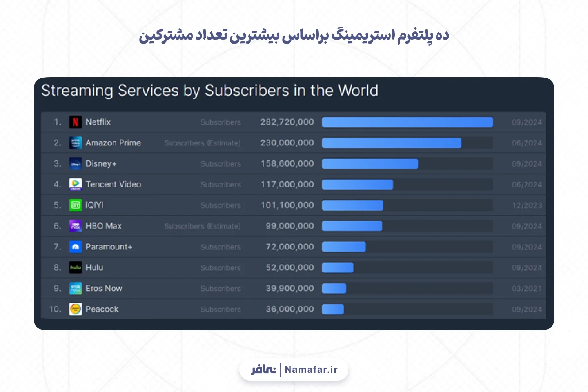Click the 03/2021 date for Eros Now

pos(527,289)
